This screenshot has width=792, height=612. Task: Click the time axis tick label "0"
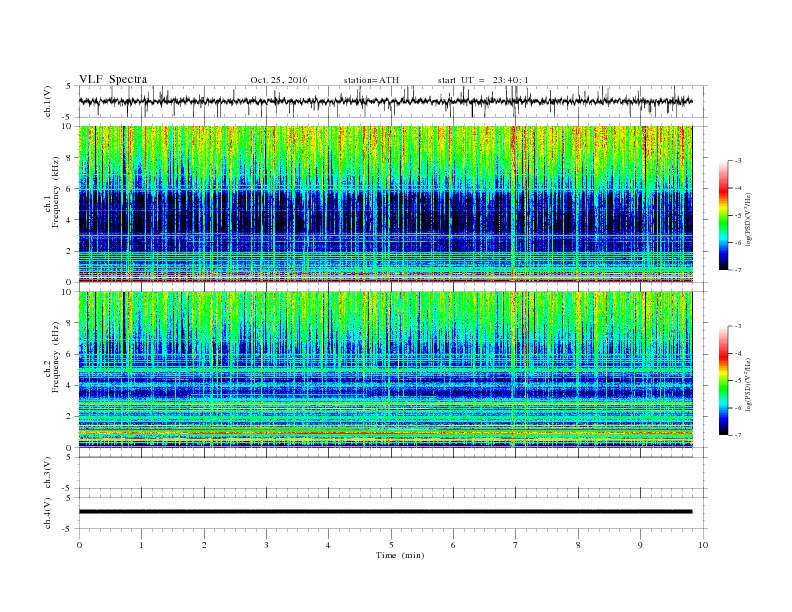79,545
